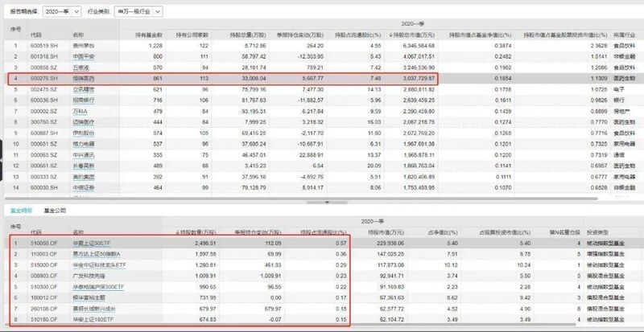The width and height of the screenshot is (644, 332).
Task: Open stock link 迈瑞医疗
Action: [84, 122]
